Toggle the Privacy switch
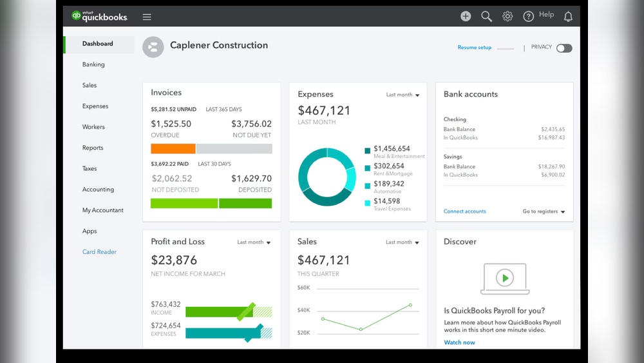644x363 pixels. coord(564,48)
